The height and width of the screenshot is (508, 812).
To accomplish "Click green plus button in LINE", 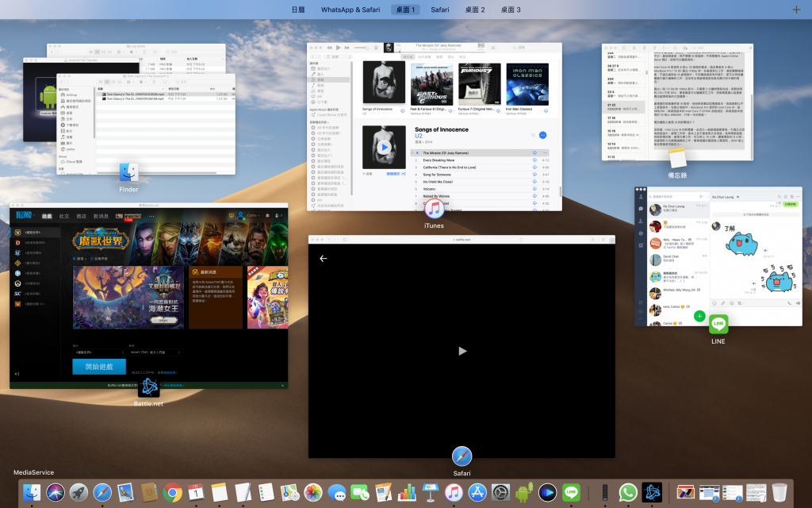I will pyautogui.click(x=699, y=316).
